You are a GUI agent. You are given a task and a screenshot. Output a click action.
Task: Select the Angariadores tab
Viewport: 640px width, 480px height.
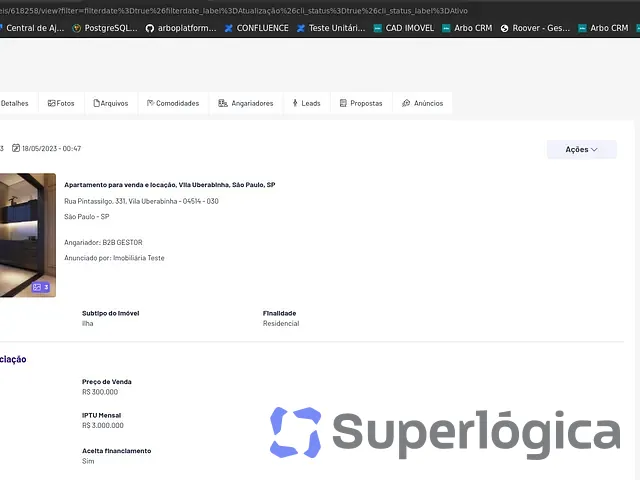(x=246, y=103)
